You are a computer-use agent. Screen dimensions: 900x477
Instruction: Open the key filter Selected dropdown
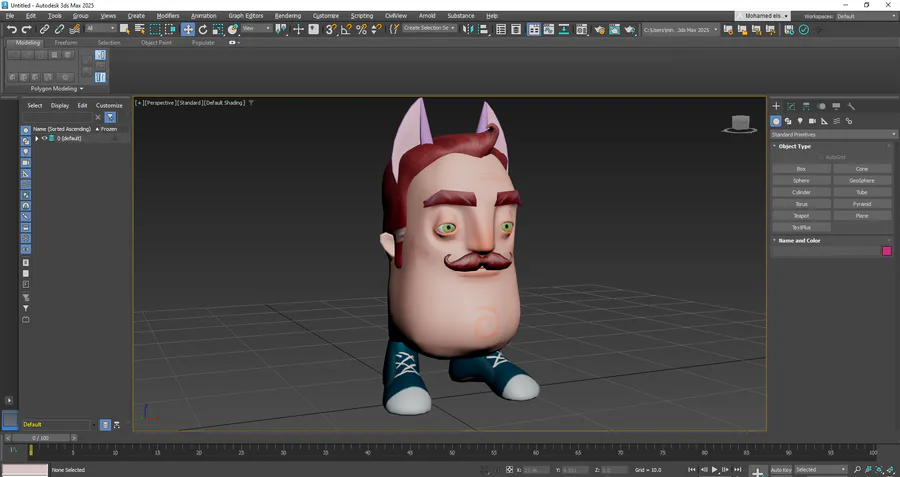[821, 470]
